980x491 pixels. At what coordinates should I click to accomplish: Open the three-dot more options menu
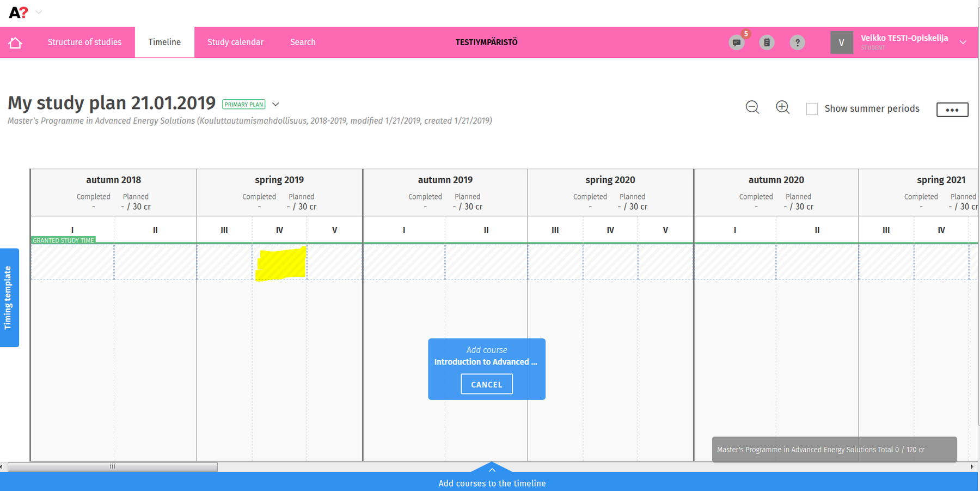[x=952, y=110]
